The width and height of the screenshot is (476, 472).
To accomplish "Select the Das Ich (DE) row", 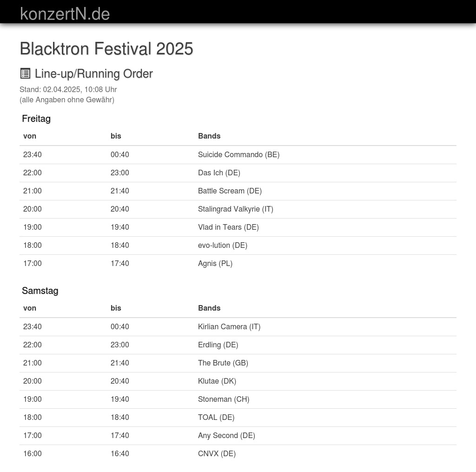I will tap(219, 173).
